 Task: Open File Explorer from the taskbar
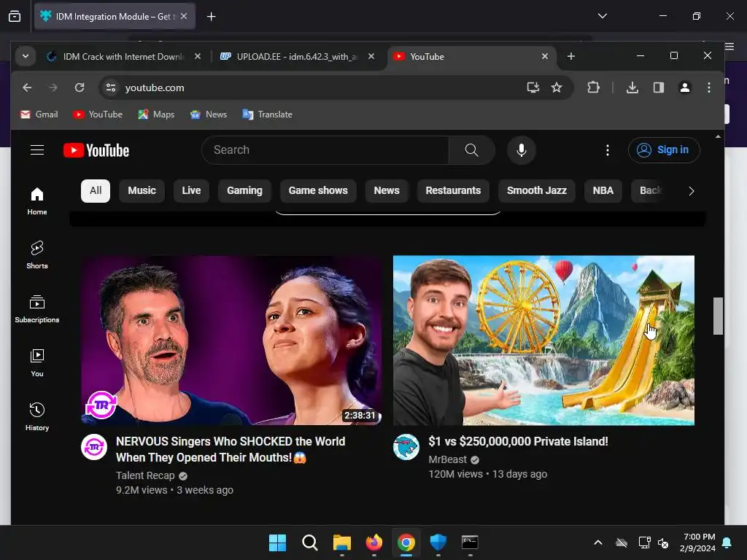[x=341, y=542]
